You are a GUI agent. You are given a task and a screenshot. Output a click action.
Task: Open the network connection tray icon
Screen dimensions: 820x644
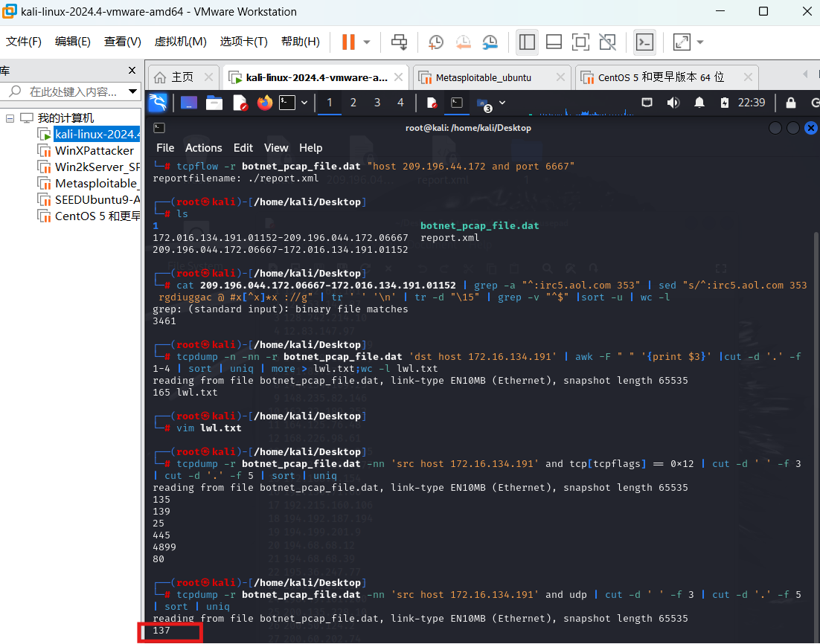[647, 103]
